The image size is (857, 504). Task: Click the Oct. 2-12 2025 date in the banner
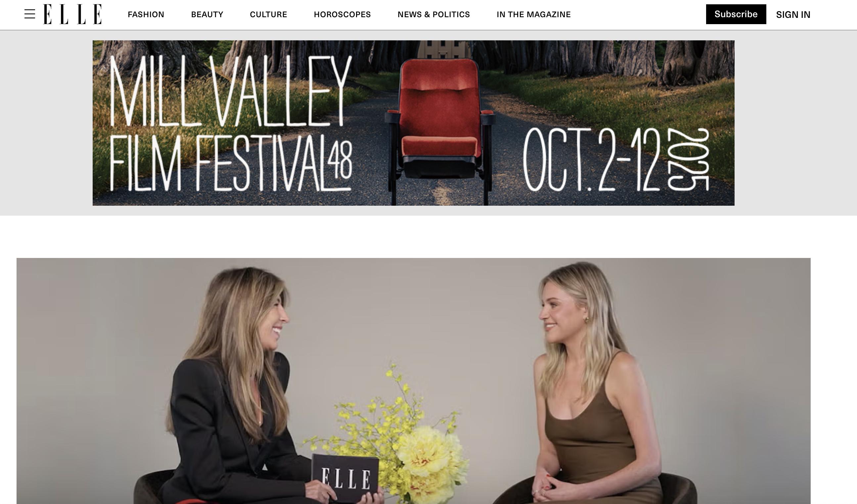click(616, 159)
